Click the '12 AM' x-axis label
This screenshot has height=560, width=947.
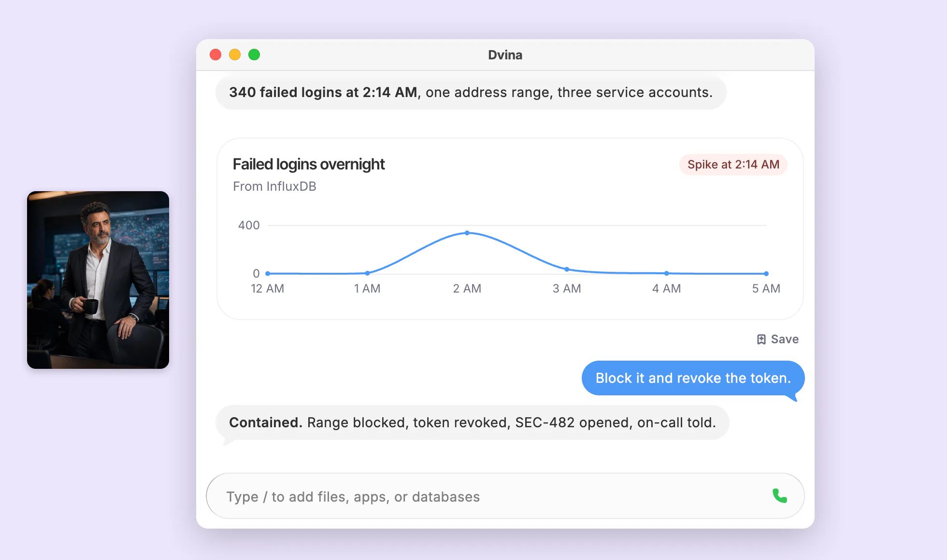coord(268,289)
